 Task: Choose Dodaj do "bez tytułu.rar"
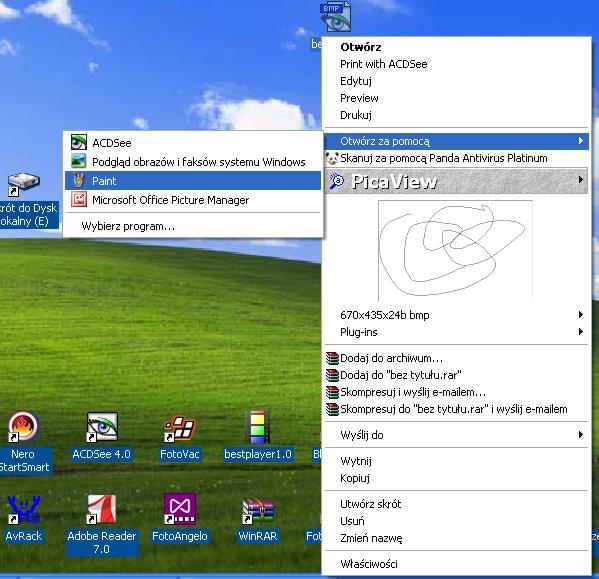click(456, 375)
